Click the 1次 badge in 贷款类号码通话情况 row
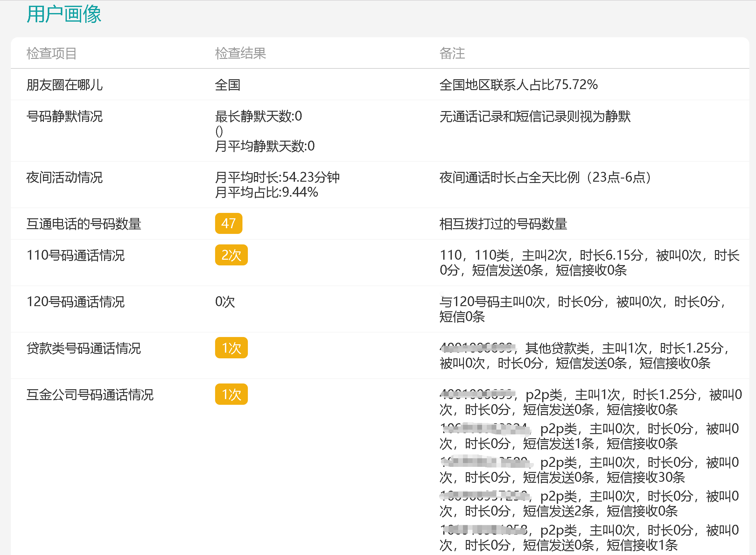Viewport: 756px width, 555px height. 231,348
